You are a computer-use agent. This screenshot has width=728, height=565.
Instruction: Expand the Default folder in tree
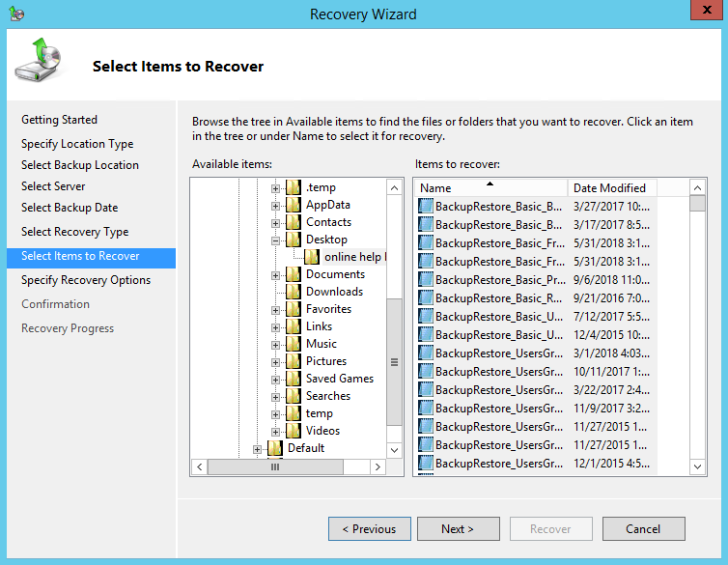point(258,448)
